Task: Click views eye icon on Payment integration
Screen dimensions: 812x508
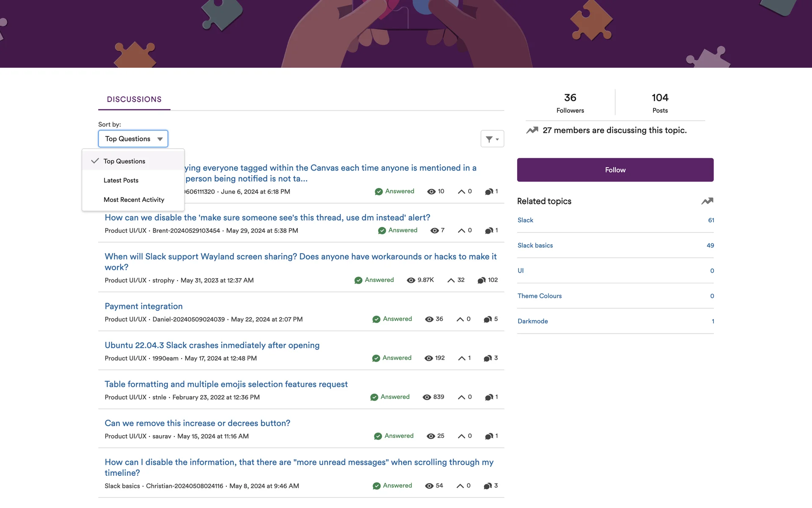Action: tap(429, 319)
